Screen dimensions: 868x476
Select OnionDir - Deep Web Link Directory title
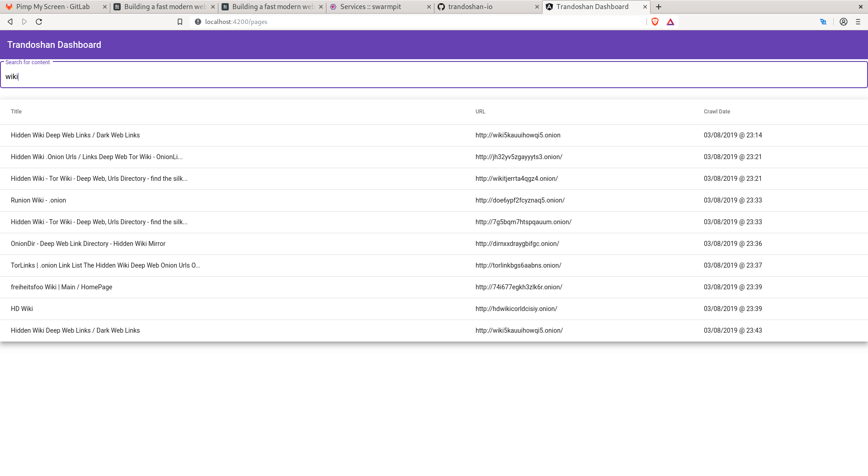coord(88,244)
